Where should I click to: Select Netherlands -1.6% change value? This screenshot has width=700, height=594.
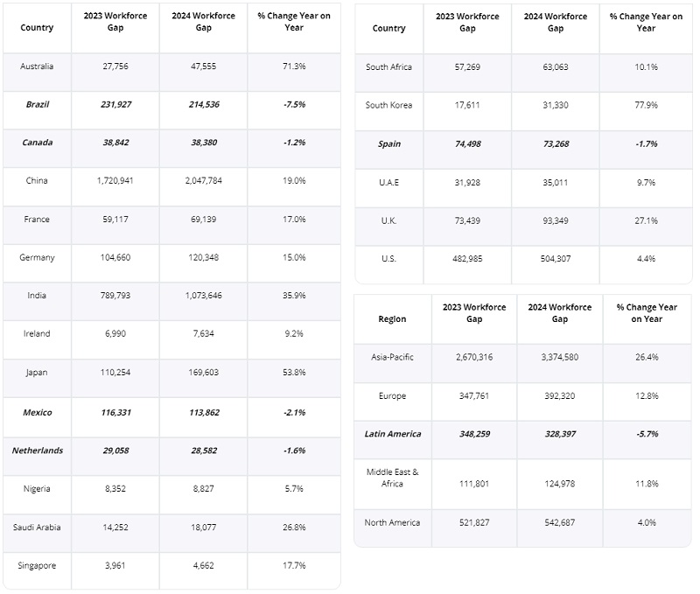(x=294, y=451)
